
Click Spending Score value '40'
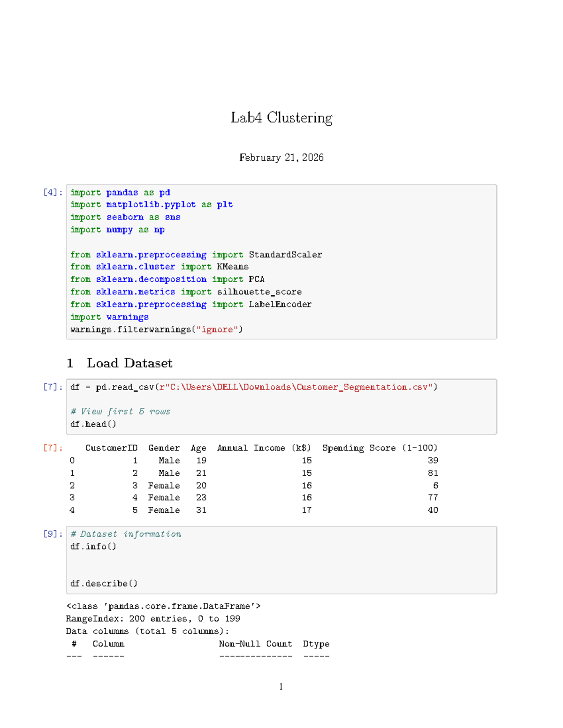tap(433, 510)
